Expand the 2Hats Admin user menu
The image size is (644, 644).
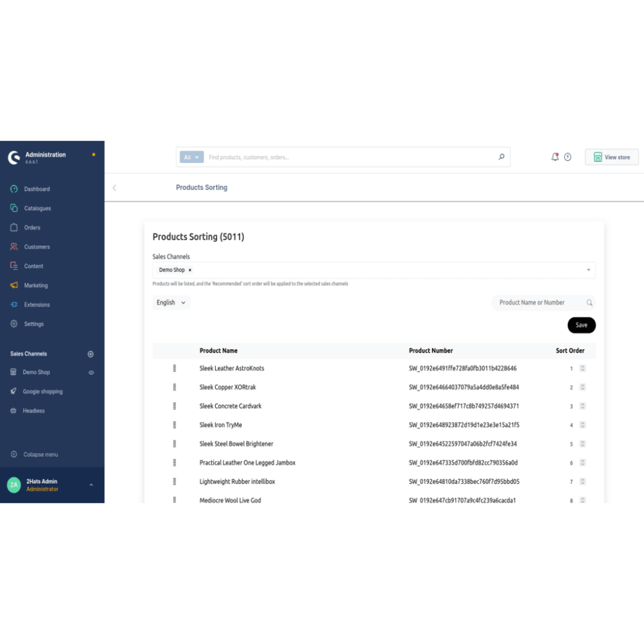(91, 485)
